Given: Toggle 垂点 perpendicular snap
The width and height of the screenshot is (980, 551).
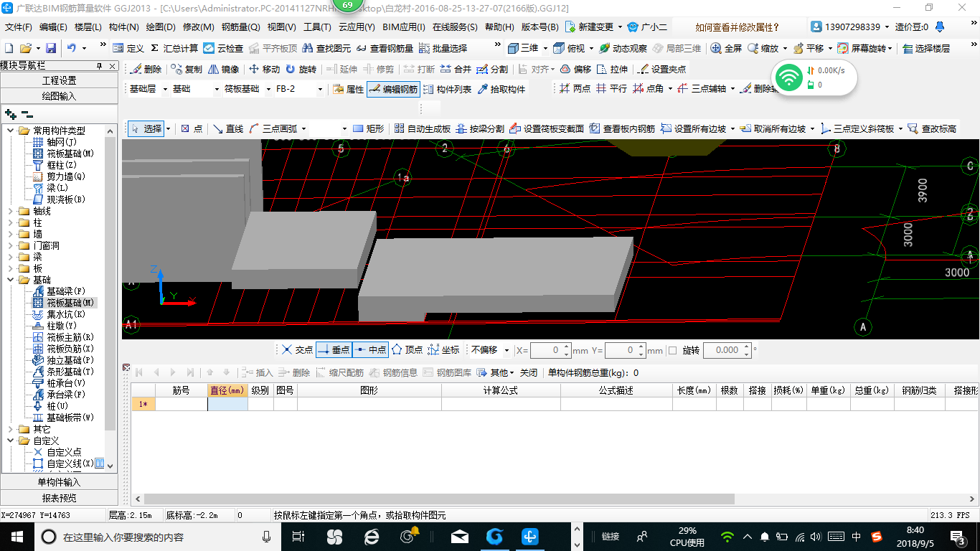Looking at the screenshot, I should click(x=334, y=350).
